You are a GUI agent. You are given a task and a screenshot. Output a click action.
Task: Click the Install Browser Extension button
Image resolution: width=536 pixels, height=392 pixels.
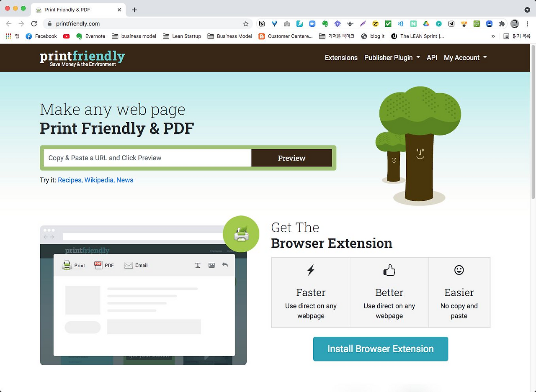[x=381, y=349]
